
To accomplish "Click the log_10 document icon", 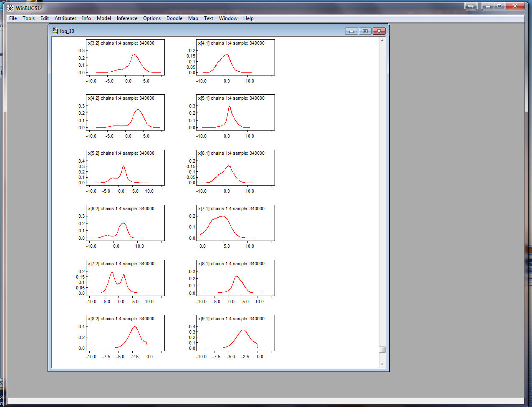I will point(55,31).
